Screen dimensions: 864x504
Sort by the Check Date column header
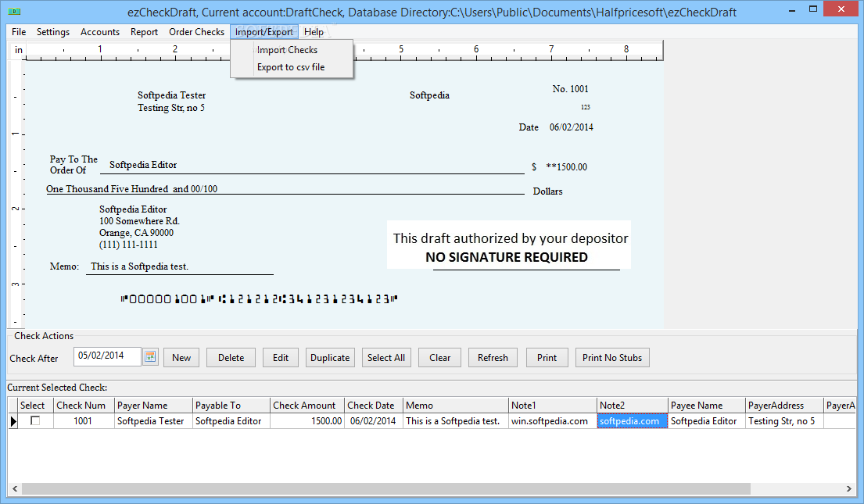374,406
